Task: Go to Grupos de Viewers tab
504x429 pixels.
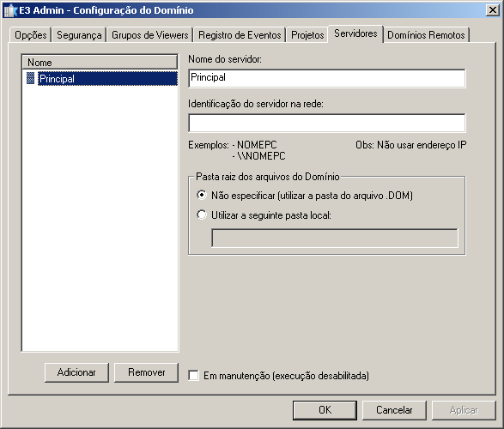Action: point(149,34)
